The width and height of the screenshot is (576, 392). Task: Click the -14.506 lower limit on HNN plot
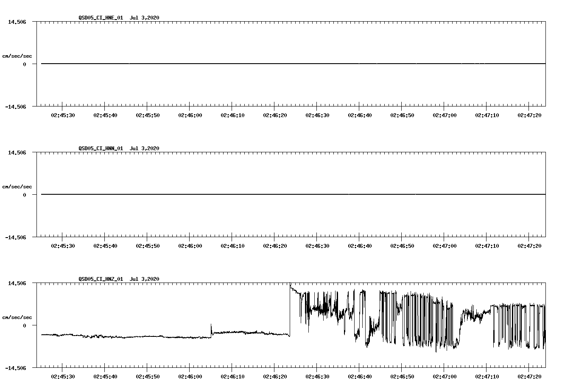(x=15, y=237)
